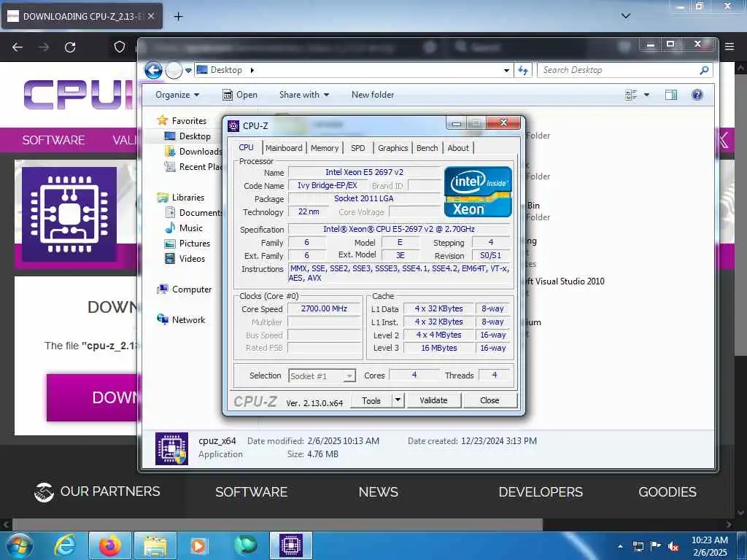The width and height of the screenshot is (747, 560).
Task: Open the address bar history dropdown
Action: pyautogui.click(x=506, y=71)
